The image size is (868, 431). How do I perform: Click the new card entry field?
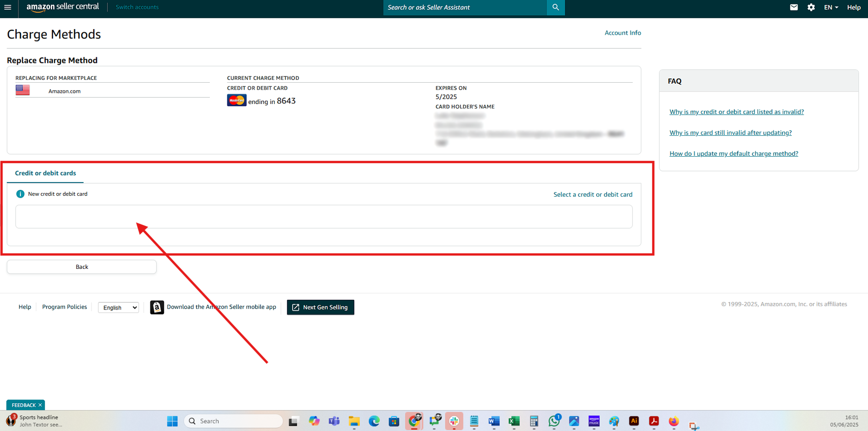[x=324, y=217]
